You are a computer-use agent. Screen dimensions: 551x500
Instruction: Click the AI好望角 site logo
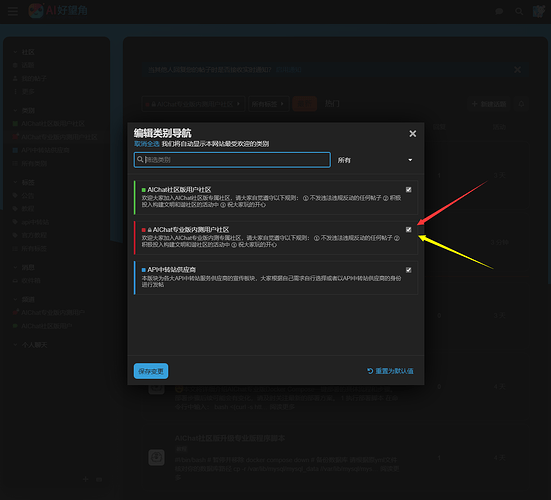(58, 11)
